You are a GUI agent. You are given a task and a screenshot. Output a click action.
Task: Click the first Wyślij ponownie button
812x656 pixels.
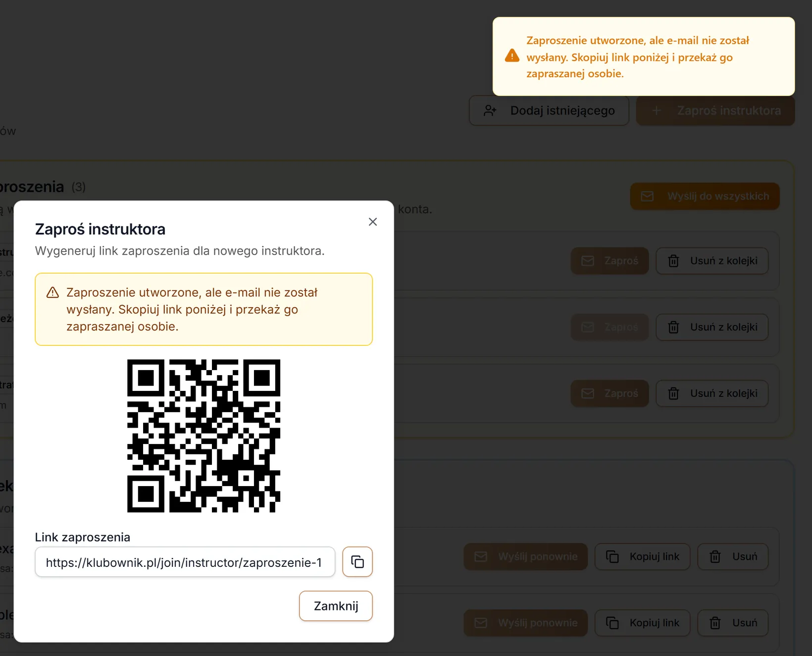(x=526, y=556)
